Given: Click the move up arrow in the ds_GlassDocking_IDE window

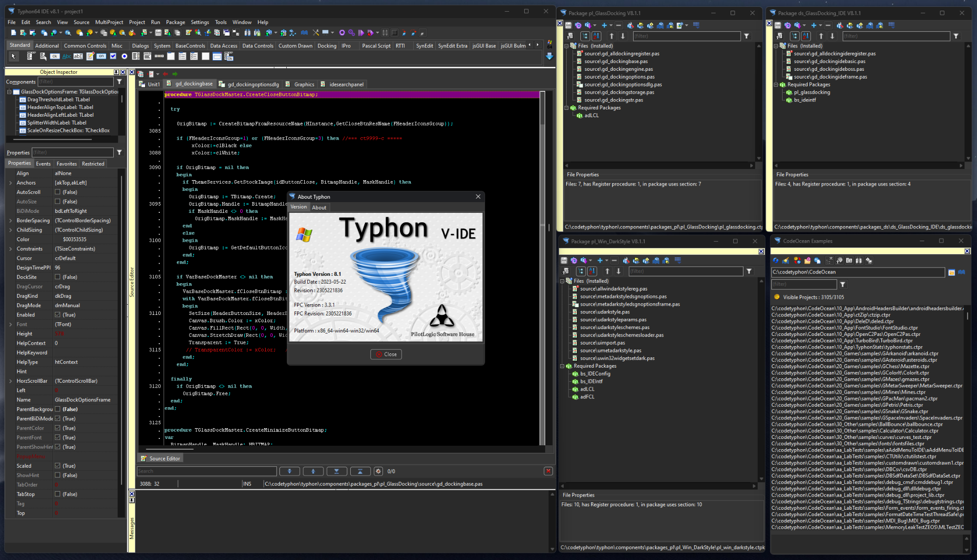Looking at the screenshot, I should coord(821,36).
